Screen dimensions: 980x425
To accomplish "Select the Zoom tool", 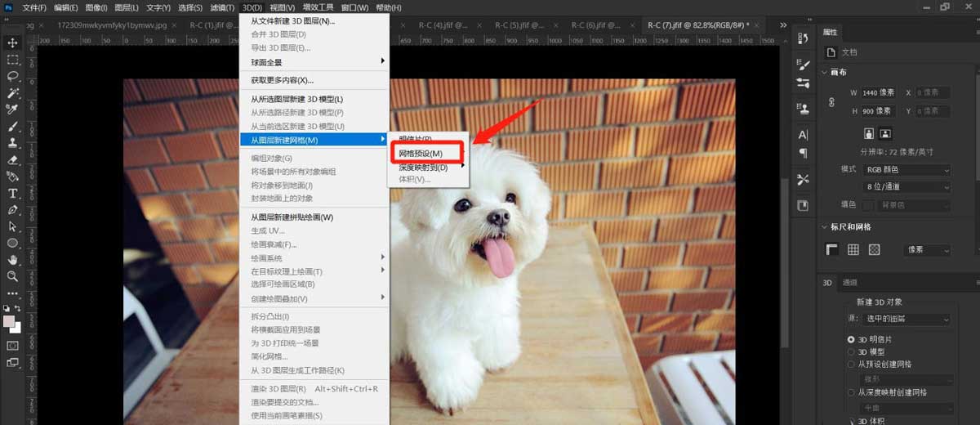I will tap(13, 276).
